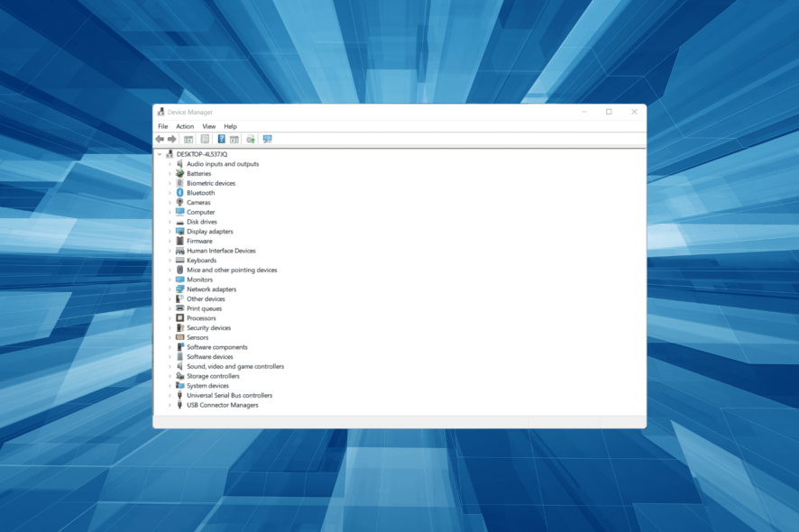Expand Universal Serial Bus controllers chevron
799x532 pixels.
click(170, 396)
